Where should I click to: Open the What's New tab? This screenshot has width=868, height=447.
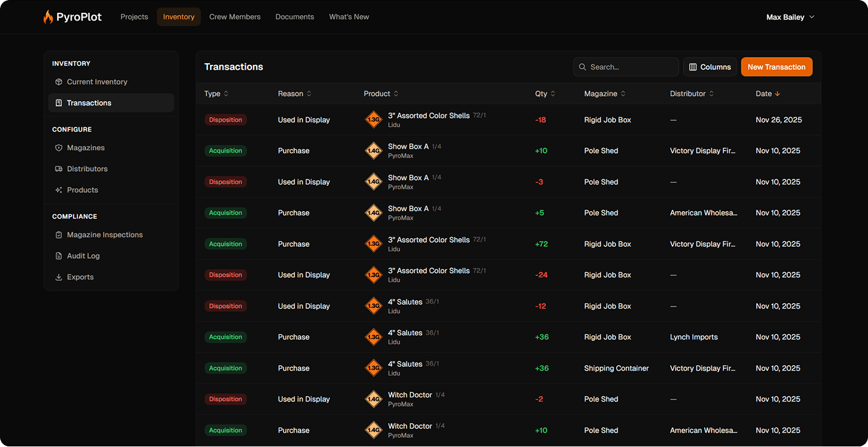349,17
